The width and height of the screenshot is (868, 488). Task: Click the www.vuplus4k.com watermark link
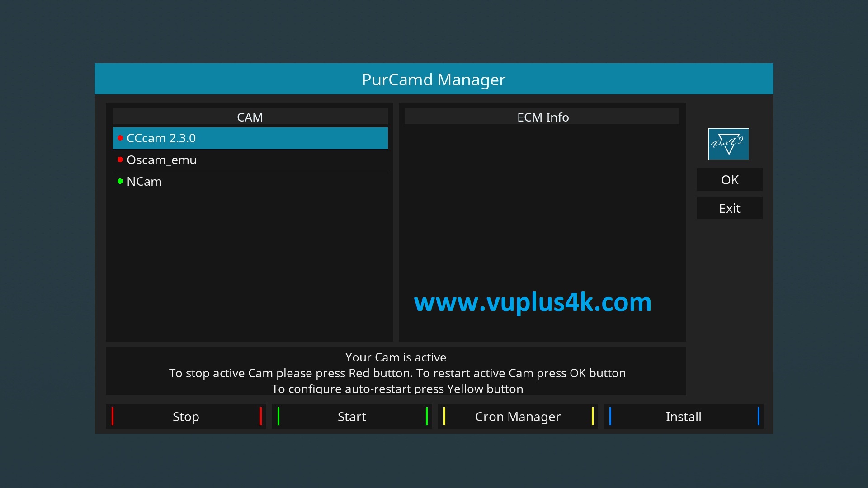tap(533, 302)
